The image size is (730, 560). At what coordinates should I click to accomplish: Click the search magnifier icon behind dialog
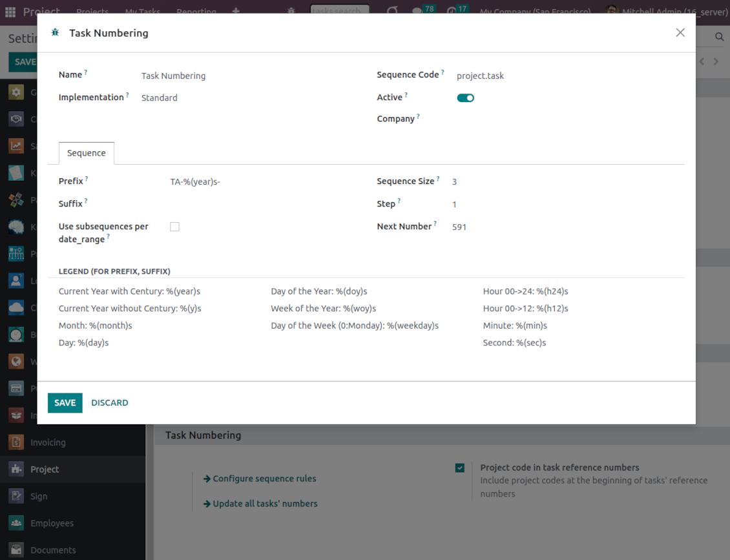[x=719, y=37]
